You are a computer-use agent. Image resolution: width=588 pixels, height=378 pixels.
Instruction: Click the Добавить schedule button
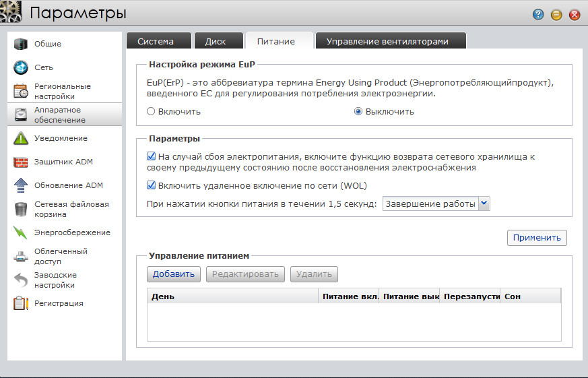pyautogui.click(x=174, y=274)
